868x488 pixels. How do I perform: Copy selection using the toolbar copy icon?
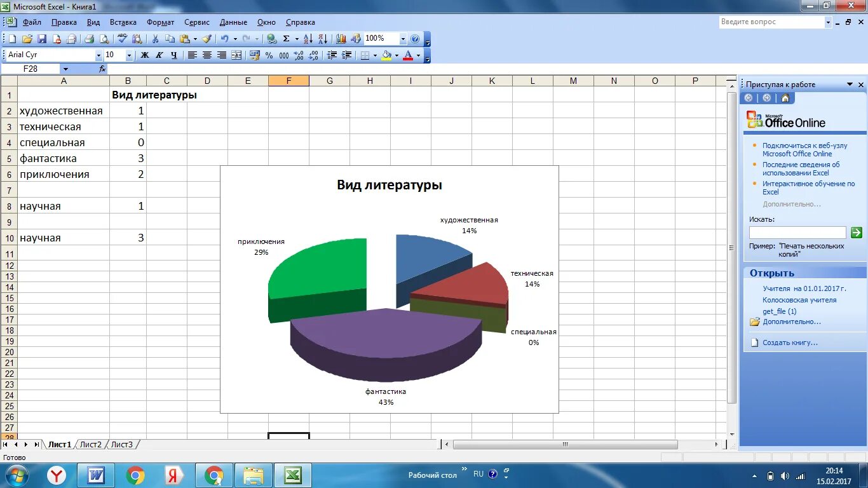171,39
